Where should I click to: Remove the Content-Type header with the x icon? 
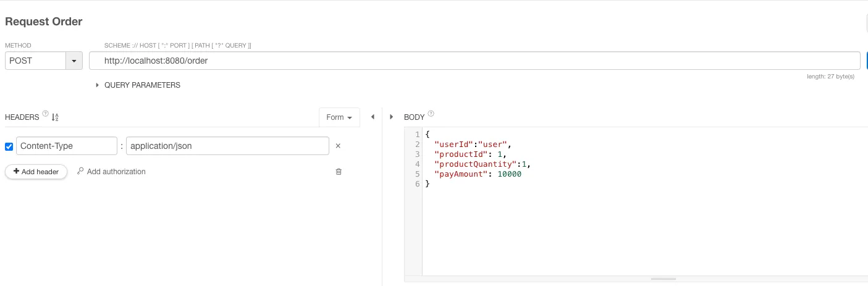pos(338,146)
